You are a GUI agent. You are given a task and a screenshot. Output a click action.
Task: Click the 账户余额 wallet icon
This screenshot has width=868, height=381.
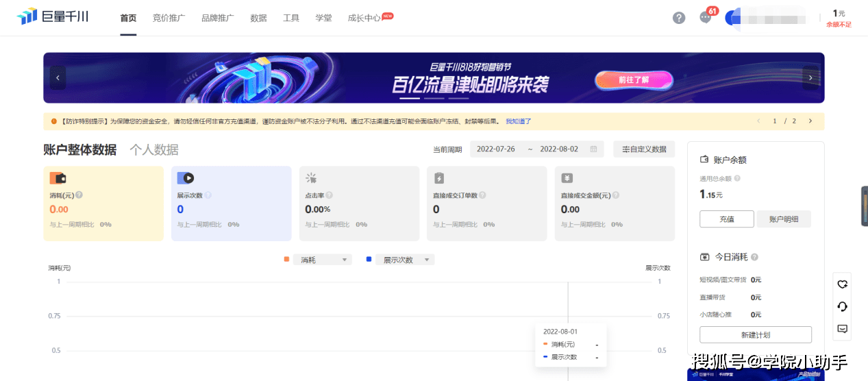[704, 160]
